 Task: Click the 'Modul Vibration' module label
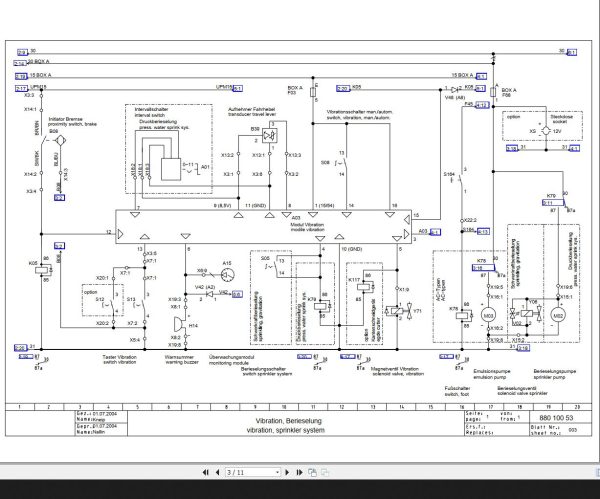(x=307, y=225)
